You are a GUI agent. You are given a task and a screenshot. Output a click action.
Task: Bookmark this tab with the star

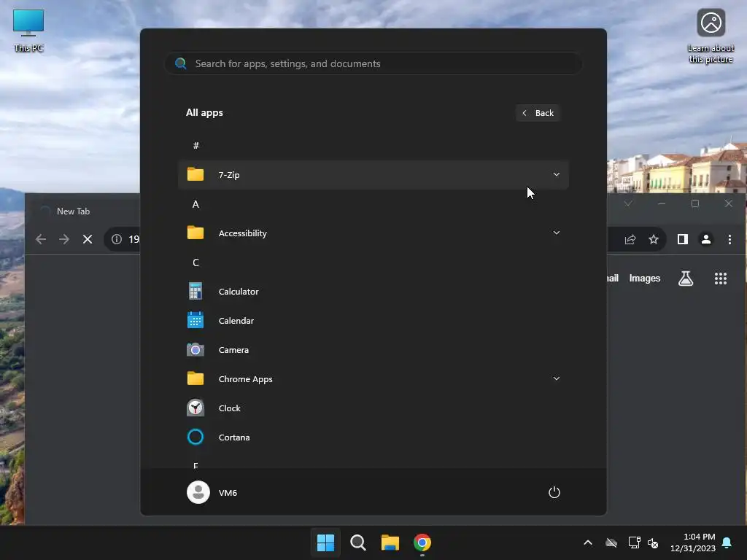(x=654, y=239)
